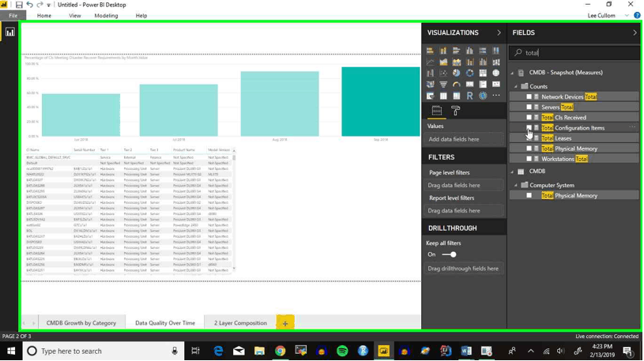This screenshot has width=644, height=361.
Task: Open Spotify from the Windows taskbar
Action: click(x=342, y=352)
